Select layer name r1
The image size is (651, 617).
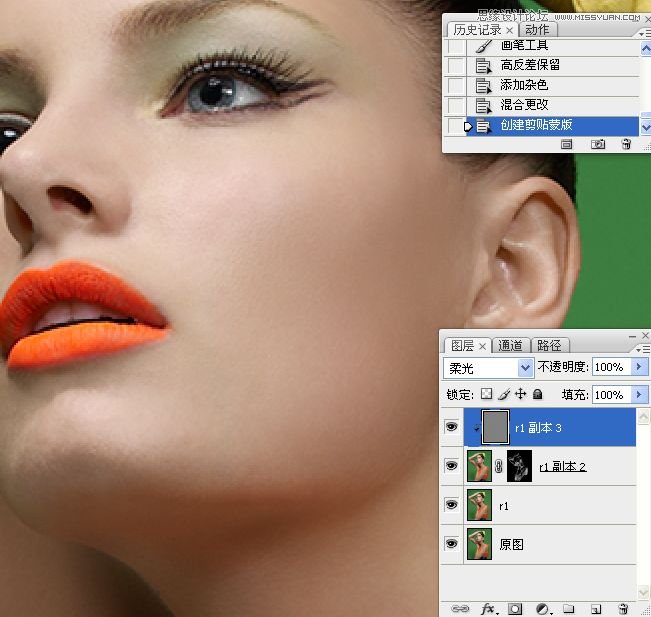504,506
